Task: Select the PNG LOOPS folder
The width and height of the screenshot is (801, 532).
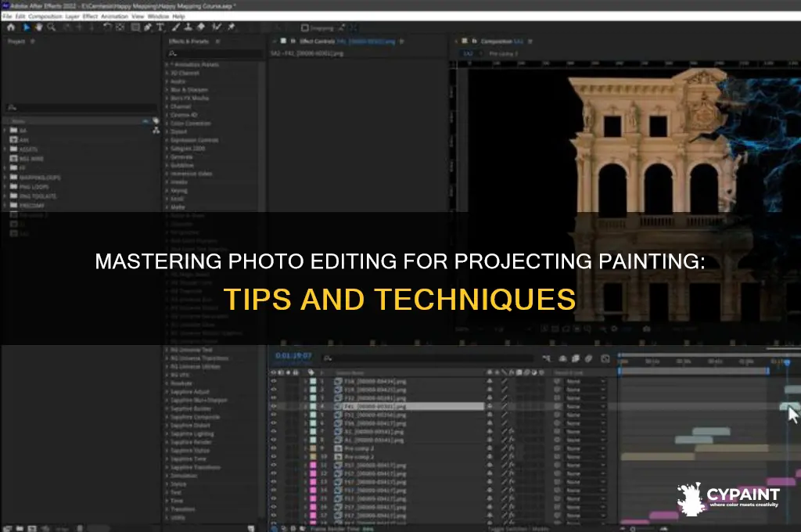Action: pyautogui.click(x=34, y=187)
